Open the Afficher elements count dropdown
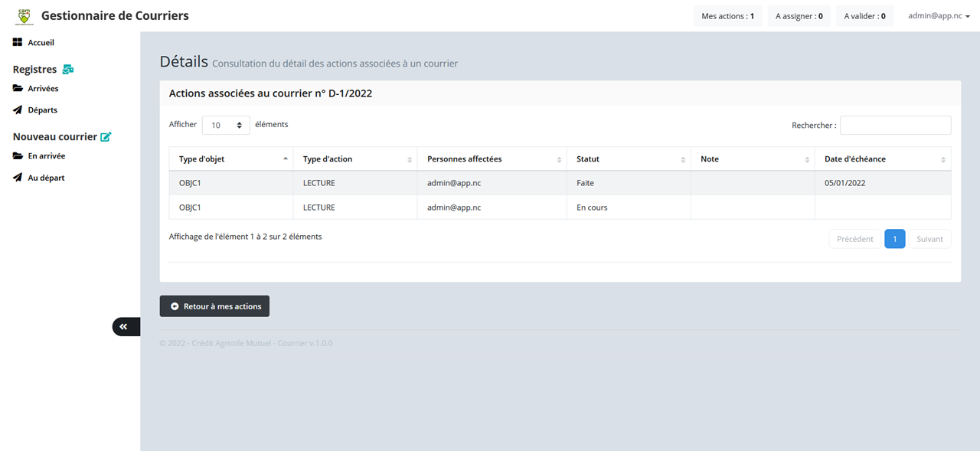Viewport: 980px width, 451px height. pos(226,125)
